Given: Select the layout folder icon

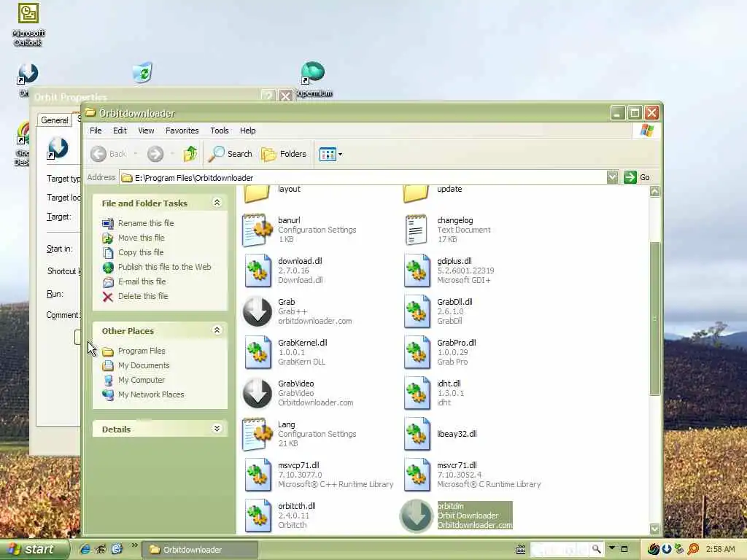Looking at the screenshot, I should pos(257,192).
